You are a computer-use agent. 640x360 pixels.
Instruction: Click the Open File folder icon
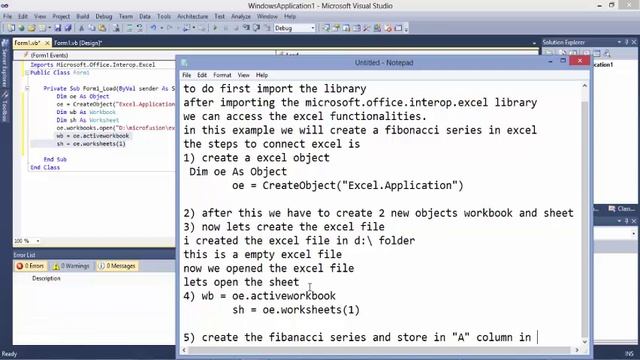(31, 28)
